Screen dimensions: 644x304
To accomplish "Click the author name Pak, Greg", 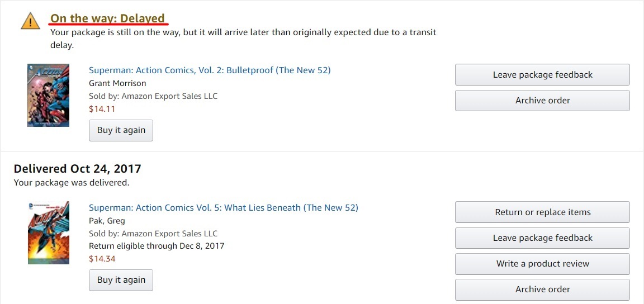I will [107, 221].
